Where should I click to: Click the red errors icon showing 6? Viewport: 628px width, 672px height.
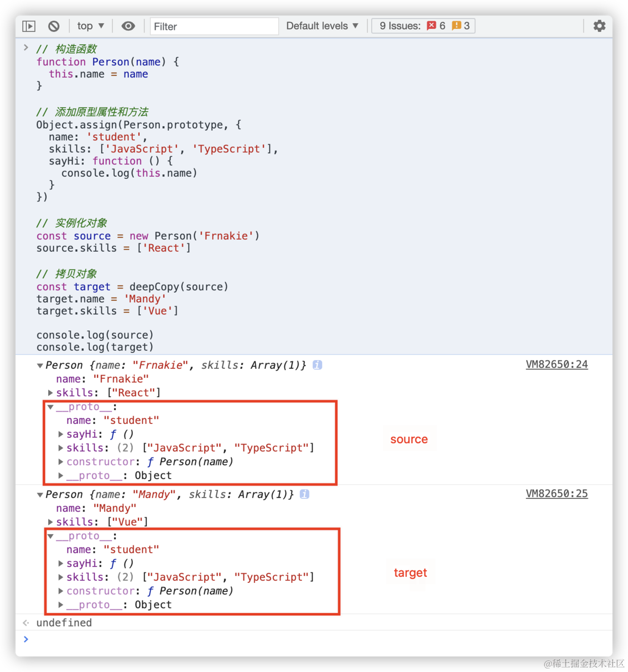[431, 26]
